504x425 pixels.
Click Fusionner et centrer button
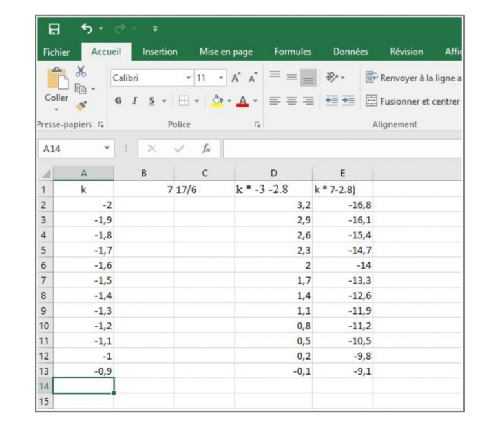pos(412,101)
